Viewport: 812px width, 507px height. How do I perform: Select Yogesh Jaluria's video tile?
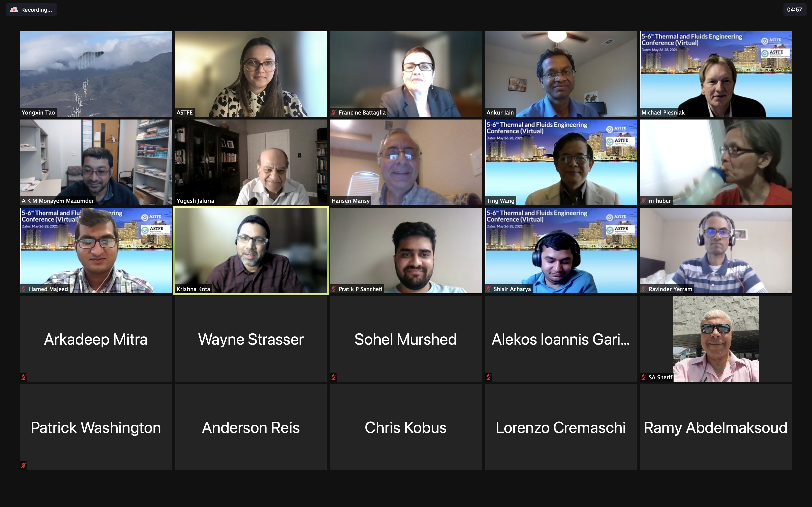click(251, 162)
